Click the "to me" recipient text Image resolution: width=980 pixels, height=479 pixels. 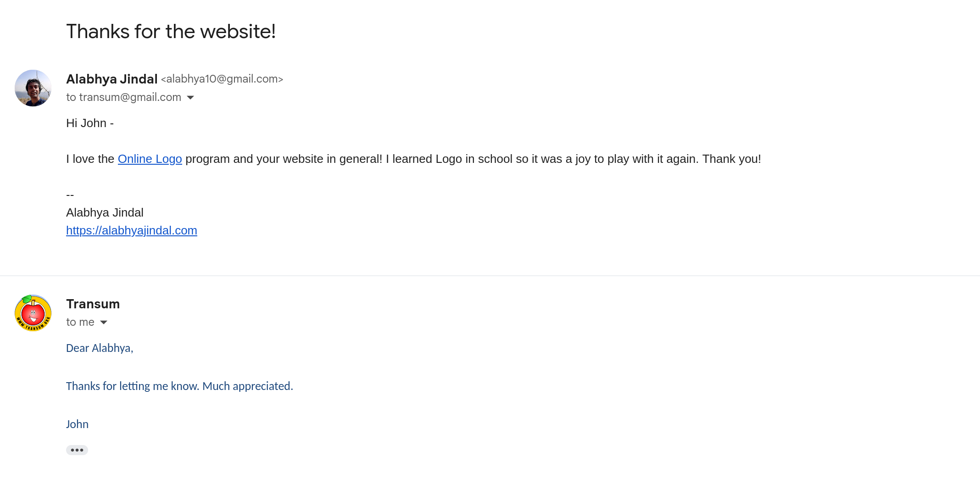[x=80, y=322]
